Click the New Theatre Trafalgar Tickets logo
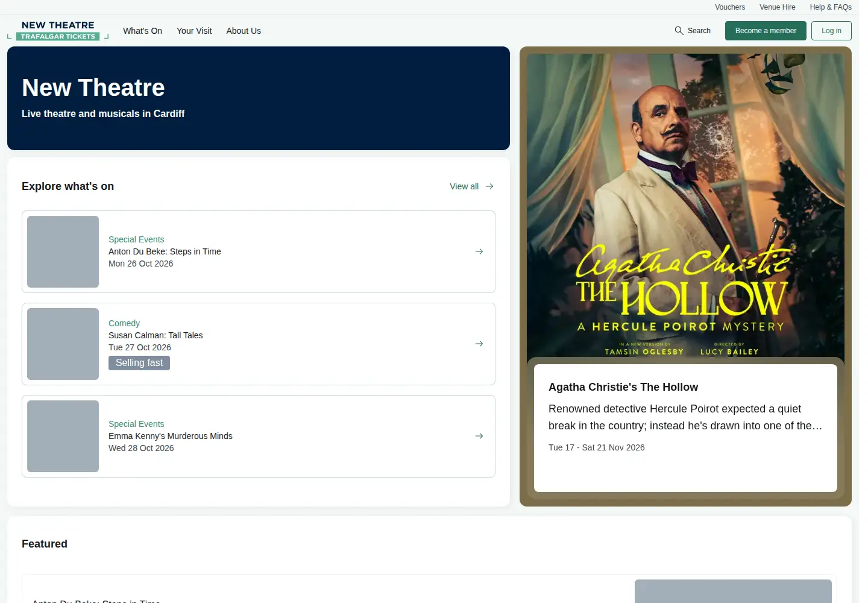Image resolution: width=868 pixels, height=603 pixels. pos(58,30)
